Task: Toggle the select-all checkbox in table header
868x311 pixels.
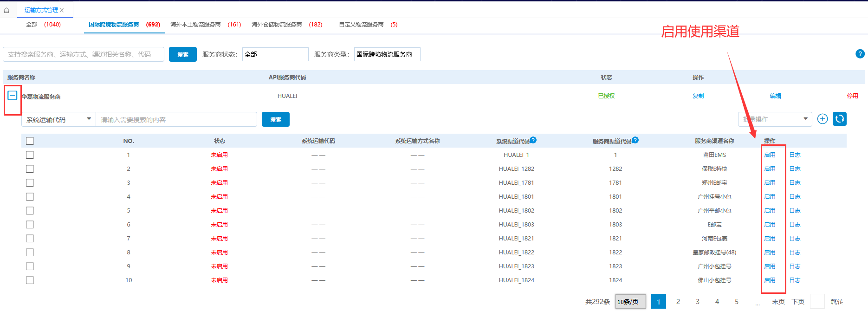Action: click(x=30, y=141)
